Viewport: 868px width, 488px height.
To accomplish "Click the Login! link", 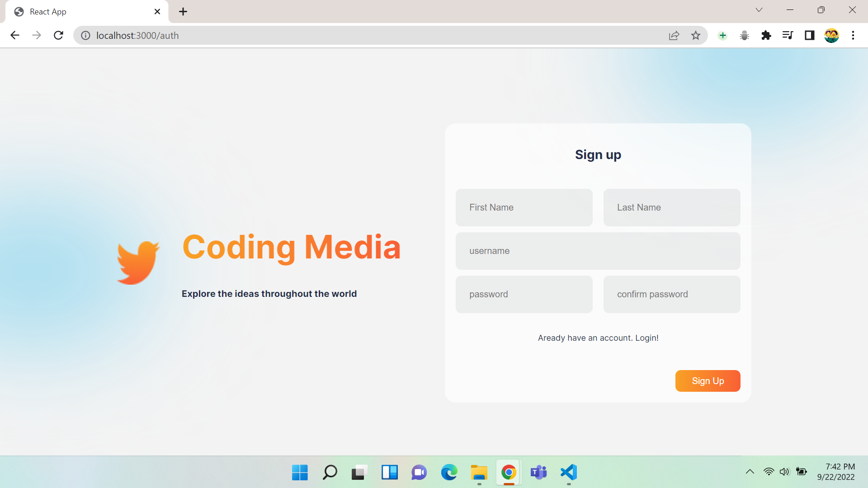I will point(646,338).
